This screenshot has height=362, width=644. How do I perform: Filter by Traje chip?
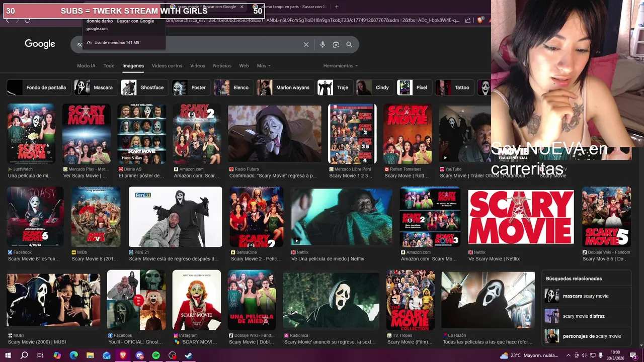click(x=335, y=87)
